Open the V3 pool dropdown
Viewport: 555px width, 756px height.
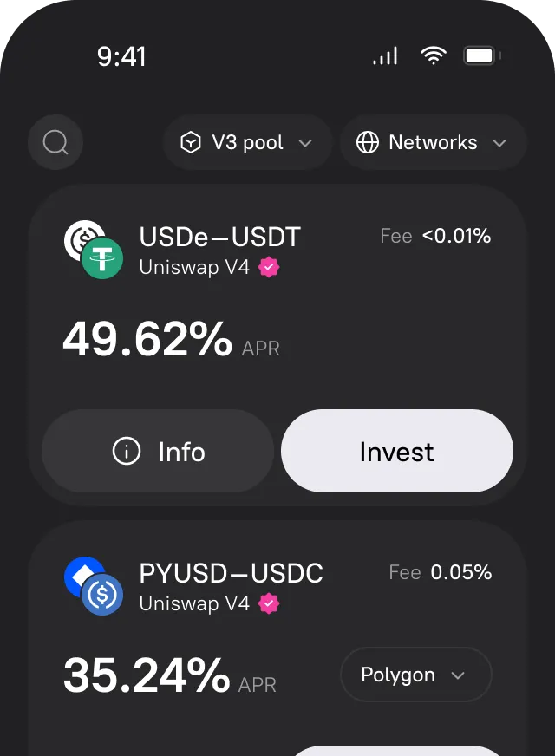[x=247, y=143]
